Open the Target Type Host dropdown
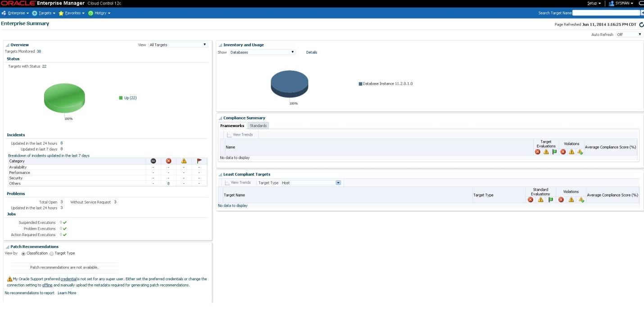The image size is (644, 319). tap(311, 182)
